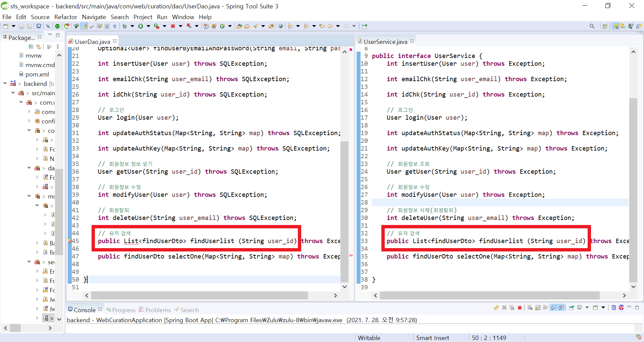644x342 pixels.
Task: Open Package Explorer view menu dots
Action: [x=58, y=47]
